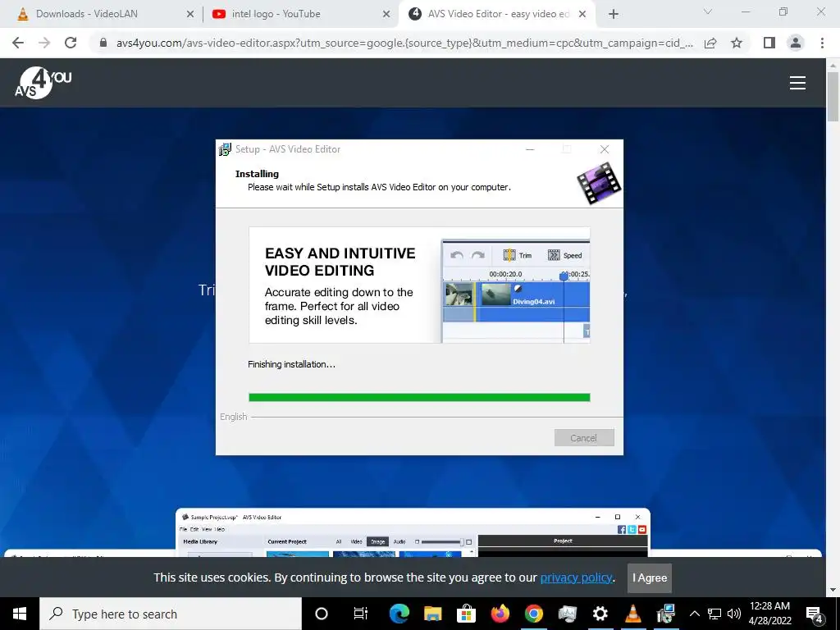840x630 pixels.
Task: Open the hamburger menu on AVS4YOU site
Action: coord(797,83)
